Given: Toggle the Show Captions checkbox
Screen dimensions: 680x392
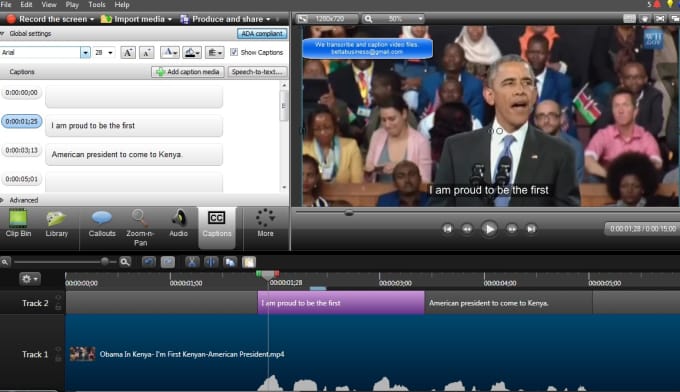Looking at the screenshot, I should pyautogui.click(x=234, y=52).
